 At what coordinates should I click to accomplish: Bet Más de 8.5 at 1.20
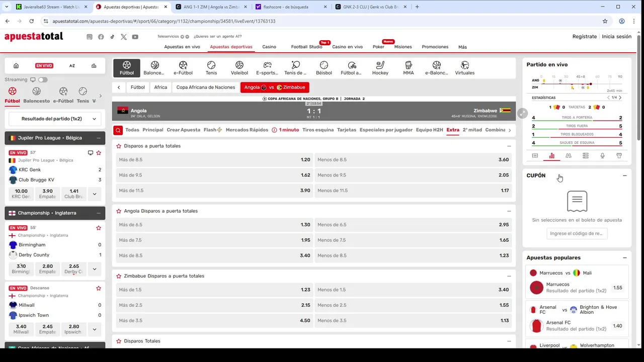(214, 160)
